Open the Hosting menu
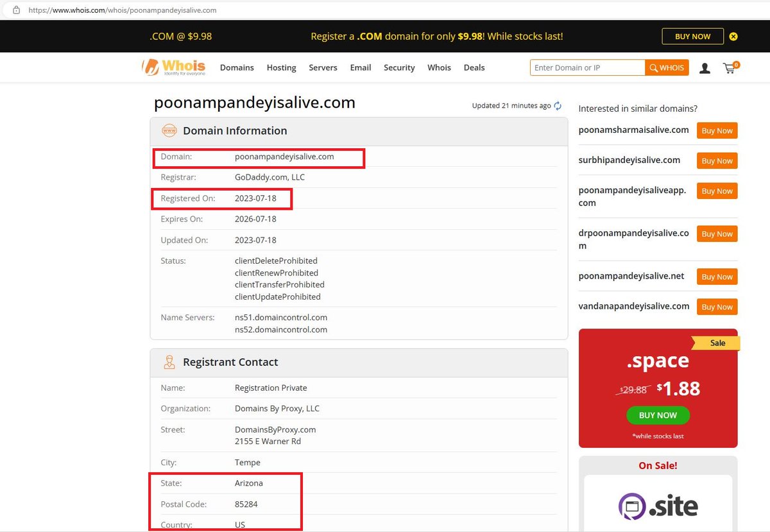Screen dimensions: 770x532 point(281,67)
